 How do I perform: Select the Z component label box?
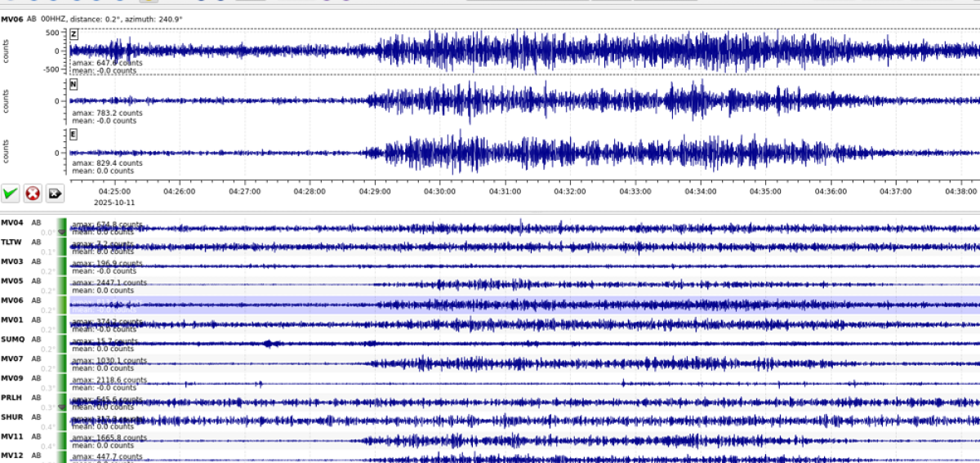pyautogui.click(x=73, y=33)
